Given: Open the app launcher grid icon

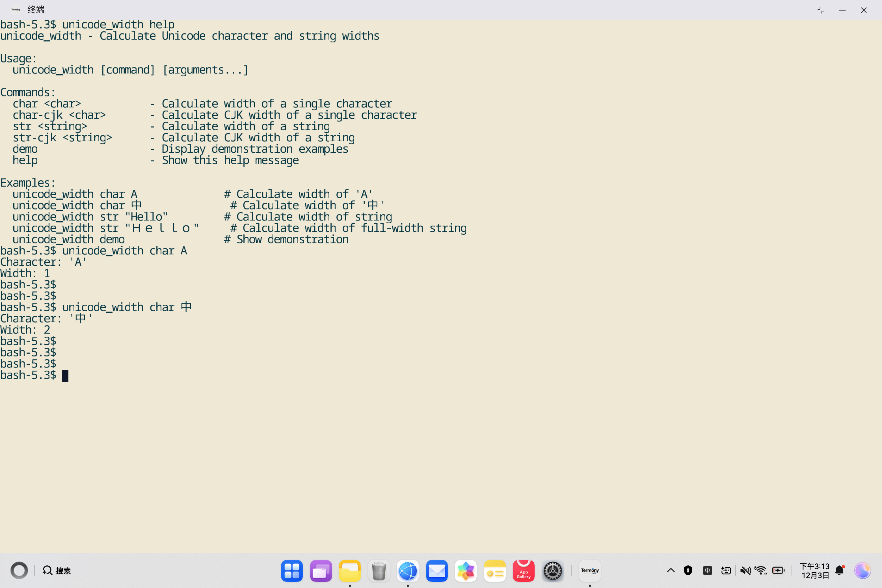Looking at the screenshot, I should click(292, 571).
